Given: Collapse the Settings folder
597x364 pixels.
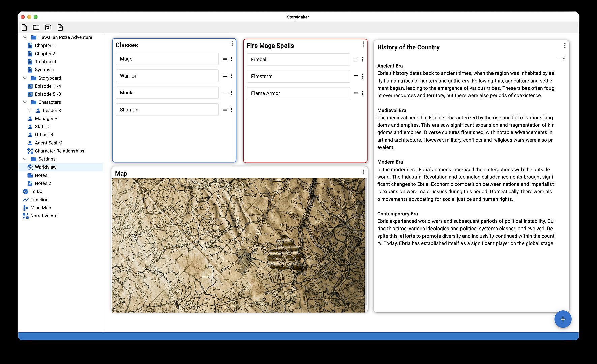Looking at the screenshot, I should (x=25, y=159).
